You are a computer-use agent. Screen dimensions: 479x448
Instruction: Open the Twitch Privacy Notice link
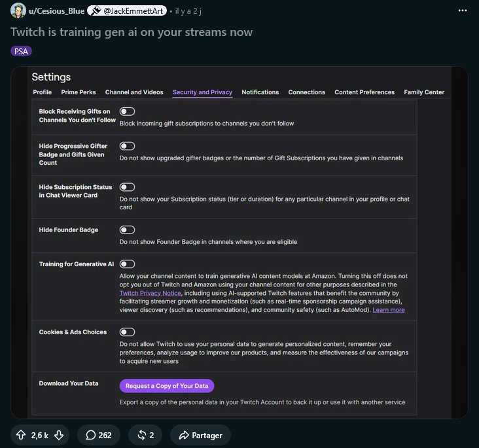[150, 293]
